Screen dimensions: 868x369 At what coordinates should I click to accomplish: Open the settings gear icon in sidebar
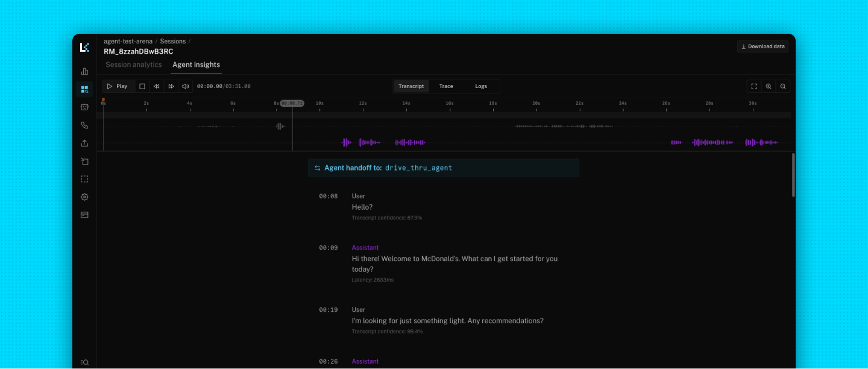point(84,197)
